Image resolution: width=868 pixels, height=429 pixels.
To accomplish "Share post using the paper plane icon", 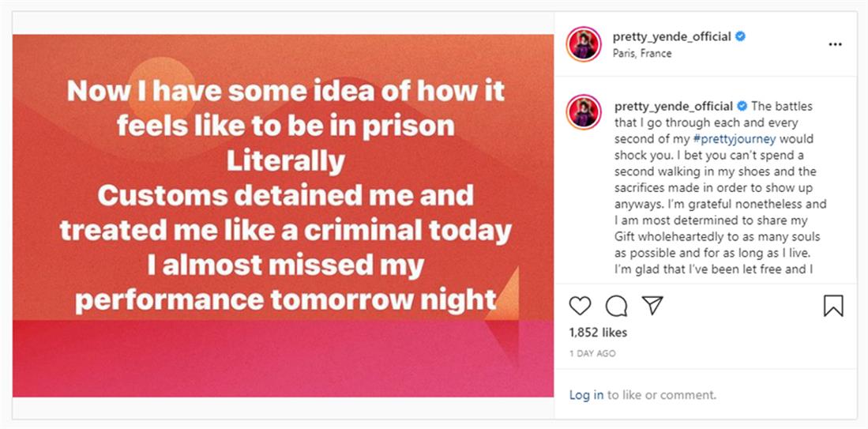I will click(652, 306).
